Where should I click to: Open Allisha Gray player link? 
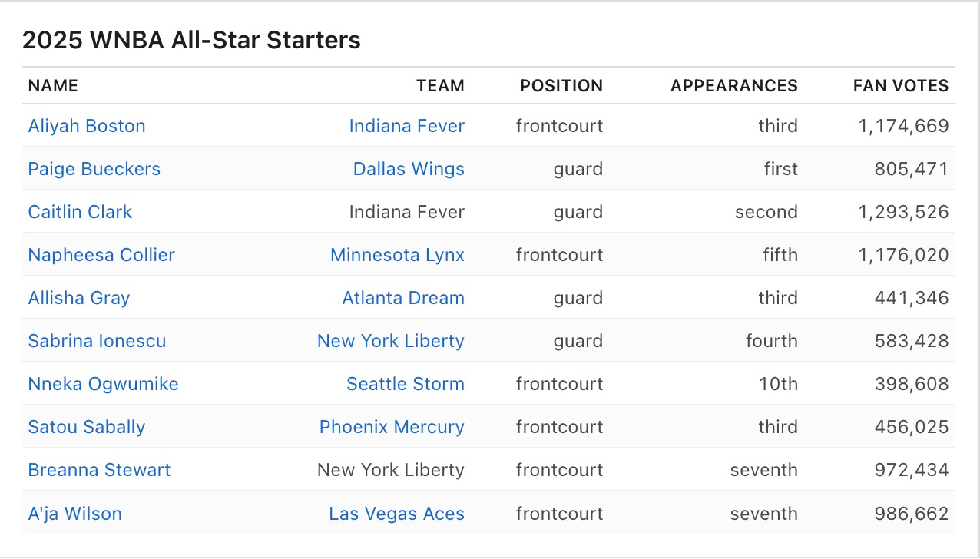click(x=79, y=298)
